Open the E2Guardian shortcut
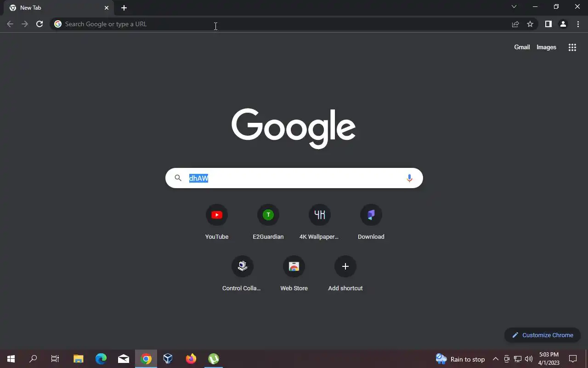The width and height of the screenshot is (588, 368). 268,222
